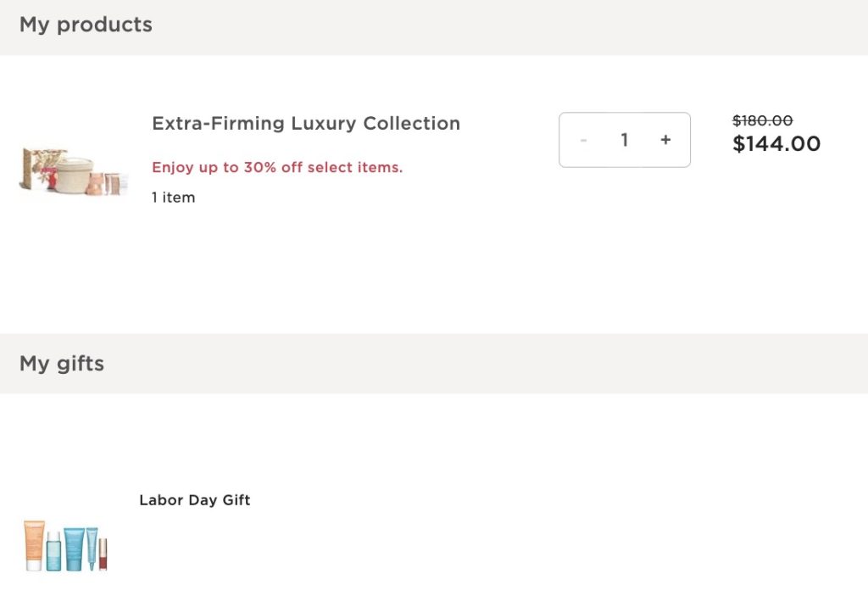
Task: Open the Extra-Firming Luxury Collection product title
Action: pyautogui.click(x=306, y=124)
